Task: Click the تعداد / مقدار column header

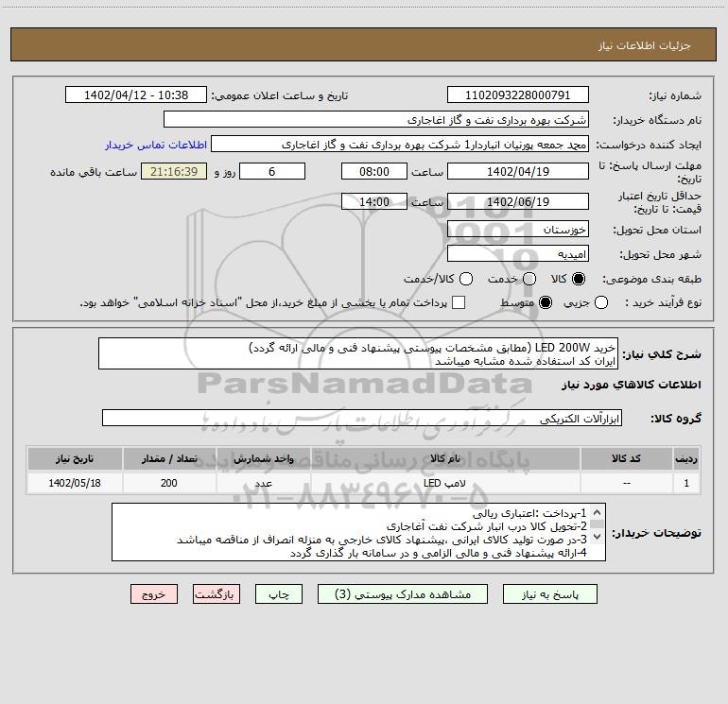Action: [169, 458]
